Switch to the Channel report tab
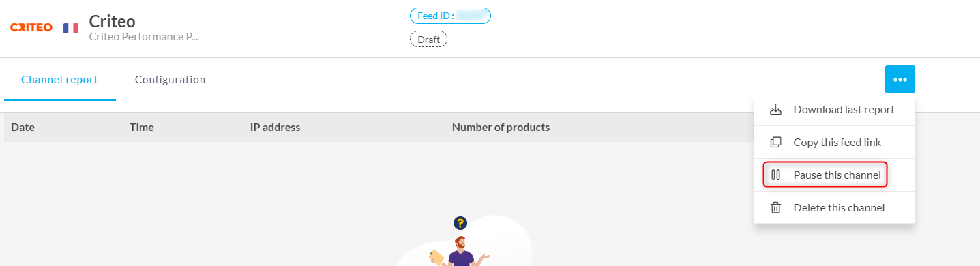The height and width of the screenshot is (266, 980). coord(60,80)
